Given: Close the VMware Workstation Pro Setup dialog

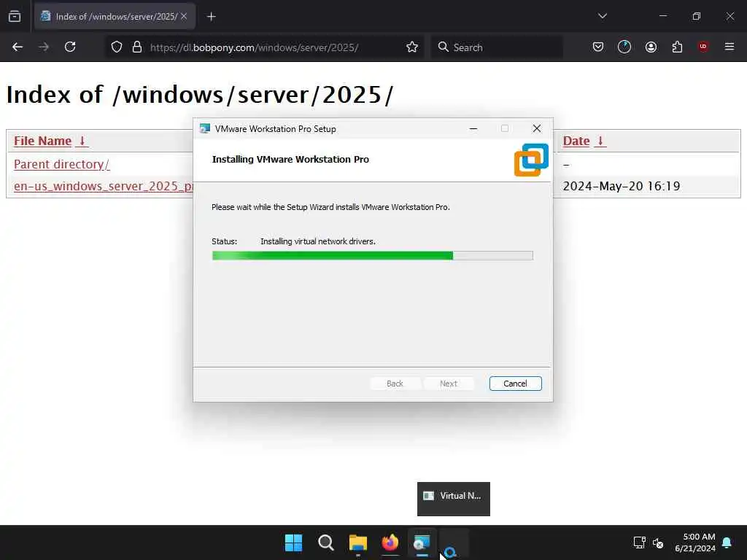Looking at the screenshot, I should [x=536, y=128].
